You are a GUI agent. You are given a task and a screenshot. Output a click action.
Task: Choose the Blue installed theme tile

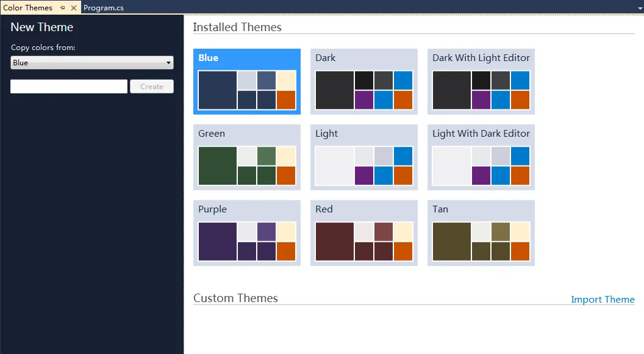[246, 81]
